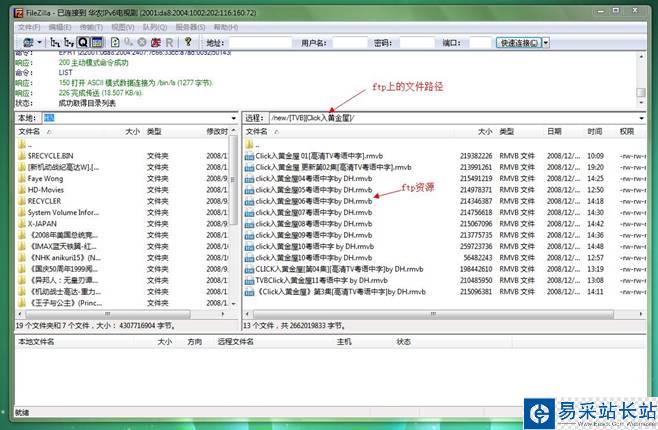This screenshot has width=658, height=430.
Task: Focus the 用户名 input field
Action: coord(350,43)
